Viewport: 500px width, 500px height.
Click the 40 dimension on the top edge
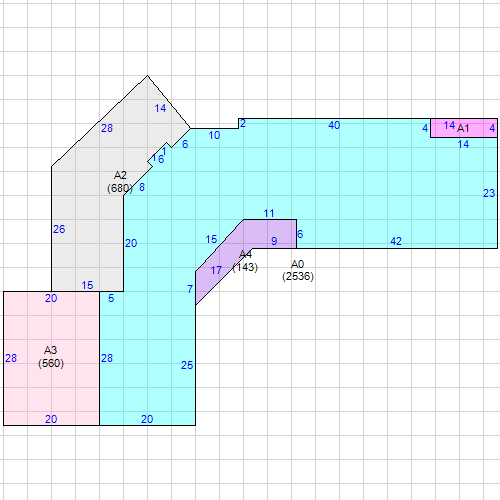pyautogui.click(x=334, y=125)
